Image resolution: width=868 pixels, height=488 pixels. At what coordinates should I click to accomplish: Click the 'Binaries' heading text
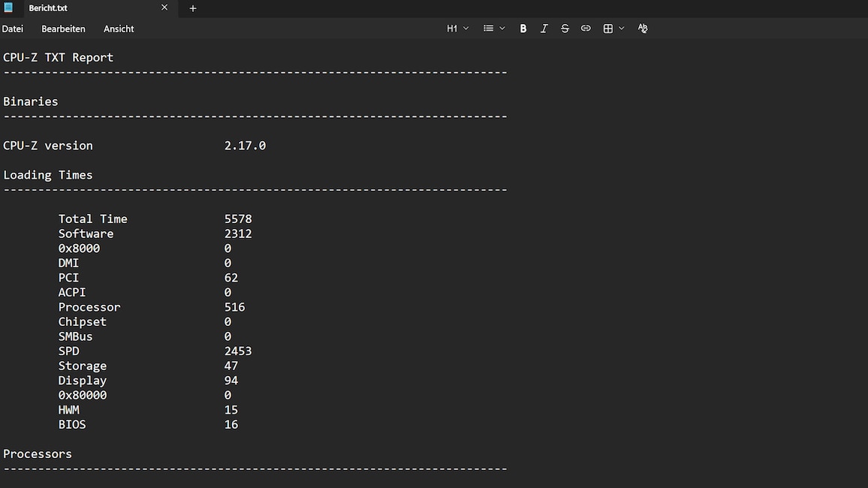click(31, 102)
